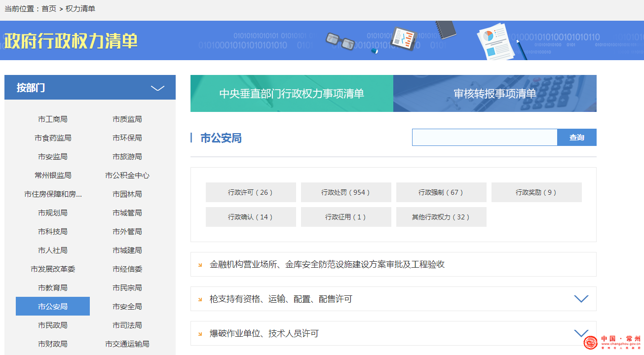The image size is (644, 355).
Task: Switch to 审核转报事项清单 tab
Action: click(x=494, y=94)
